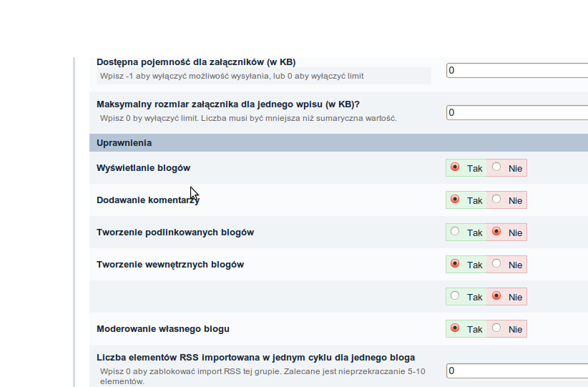Screen dimensions: 588x387
Task: Choose Tak in the unlabeled permission row
Action: (455, 296)
